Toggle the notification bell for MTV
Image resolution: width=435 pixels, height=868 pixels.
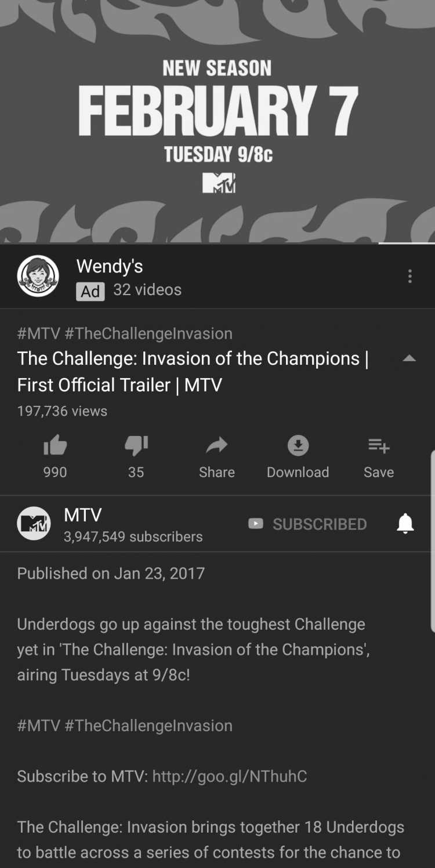pos(405,524)
